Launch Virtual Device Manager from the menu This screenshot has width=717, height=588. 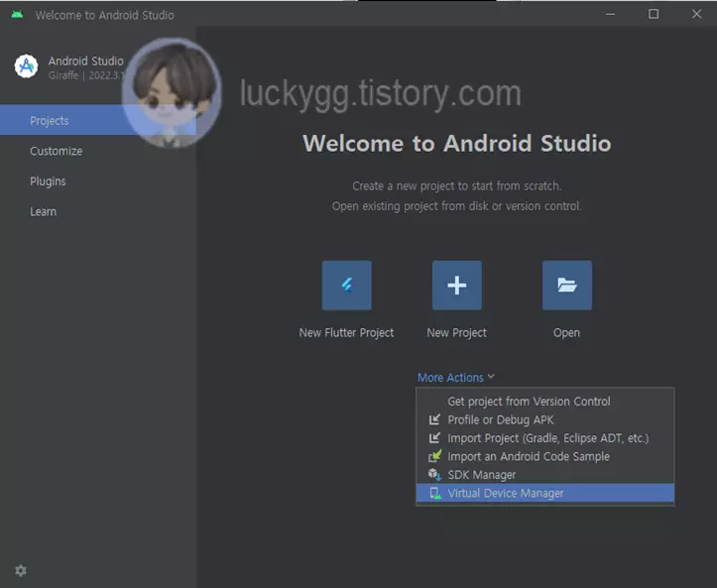[545, 493]
